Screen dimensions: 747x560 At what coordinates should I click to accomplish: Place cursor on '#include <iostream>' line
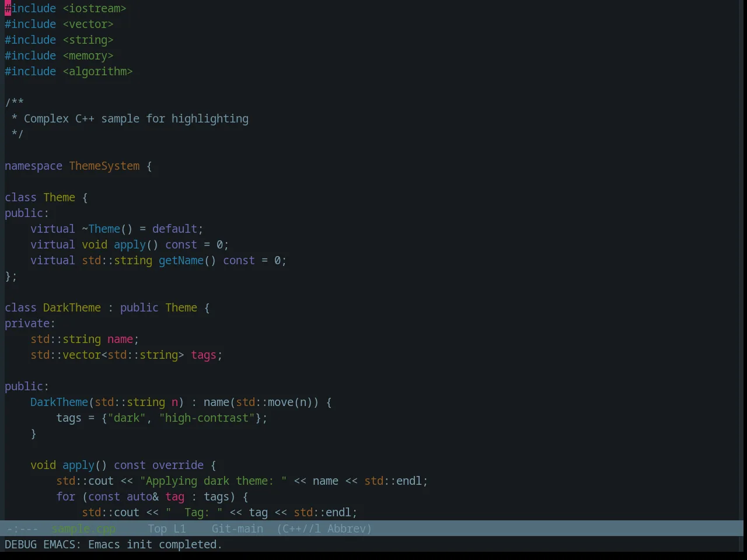click(x=65, y=9)
